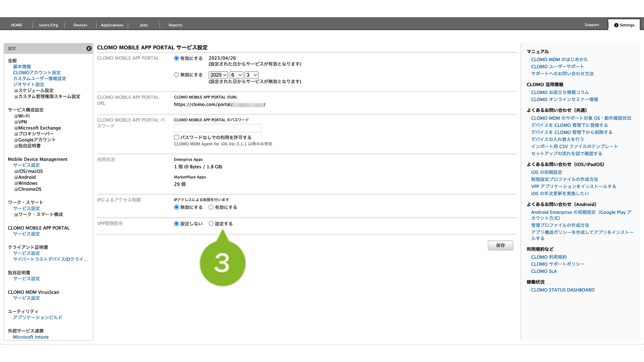Open ジオサイト設定 link

click(29, 84)
